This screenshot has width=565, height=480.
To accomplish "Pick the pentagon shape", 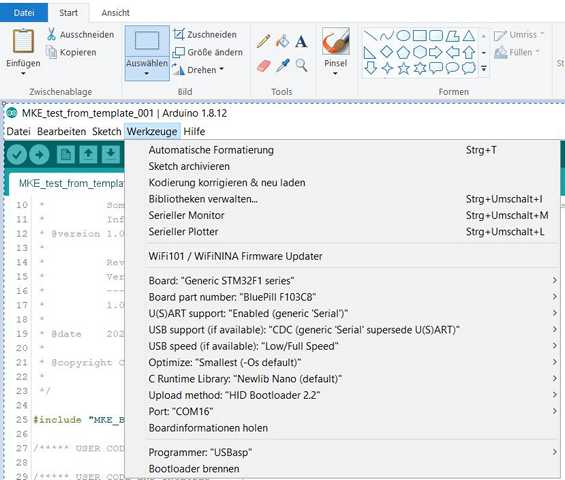I will (403, 52).
